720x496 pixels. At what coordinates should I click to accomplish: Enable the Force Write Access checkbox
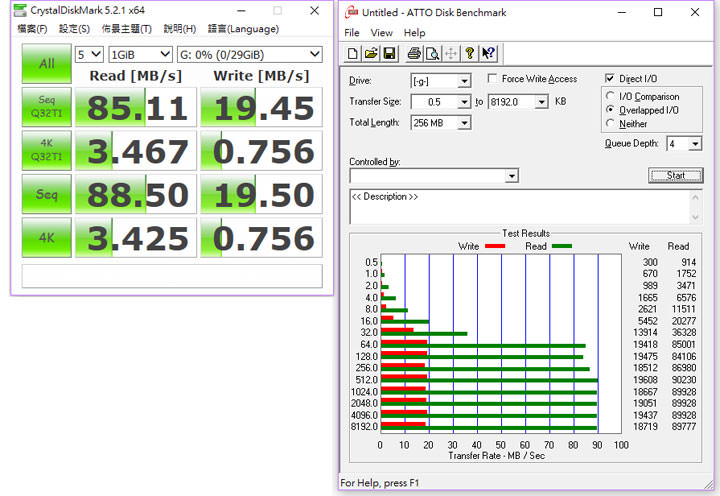coord(493,79)
